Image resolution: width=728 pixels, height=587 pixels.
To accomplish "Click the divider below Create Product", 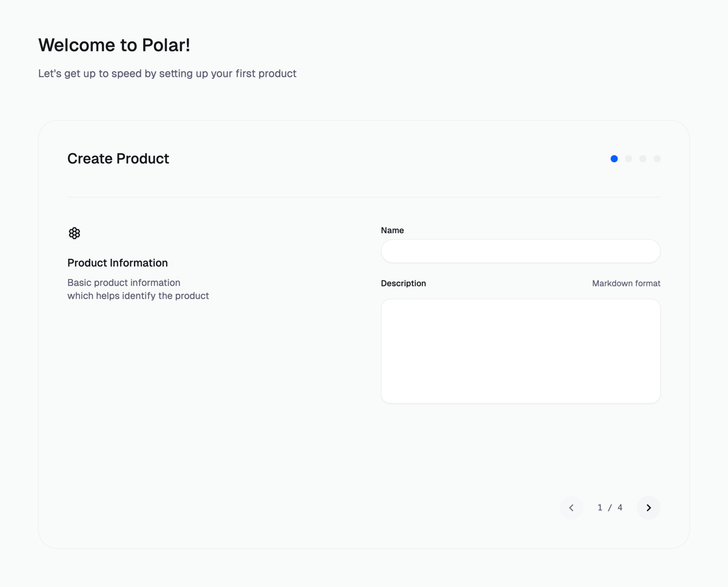I will pos(364,197).
